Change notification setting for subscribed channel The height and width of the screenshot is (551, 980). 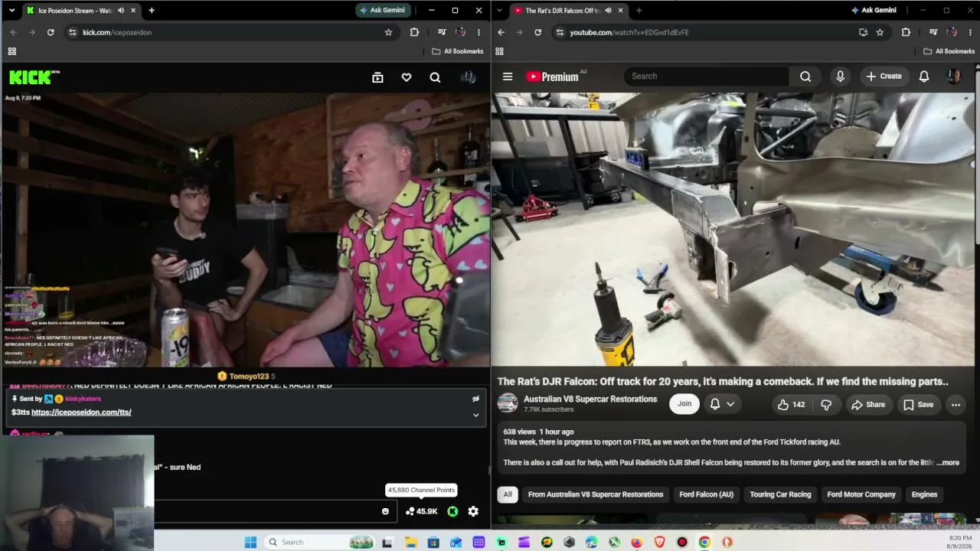tap(722, 404)
